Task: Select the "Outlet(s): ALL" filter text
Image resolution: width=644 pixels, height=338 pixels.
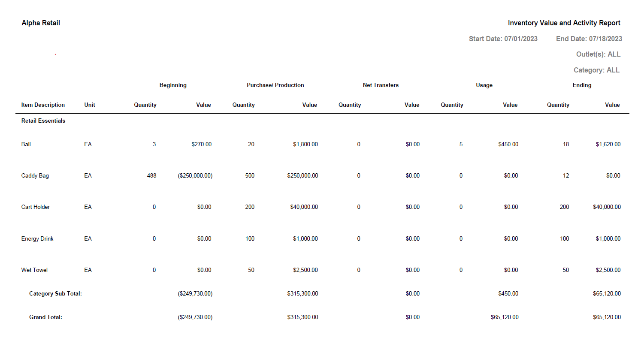Action: tap(599, 54)
